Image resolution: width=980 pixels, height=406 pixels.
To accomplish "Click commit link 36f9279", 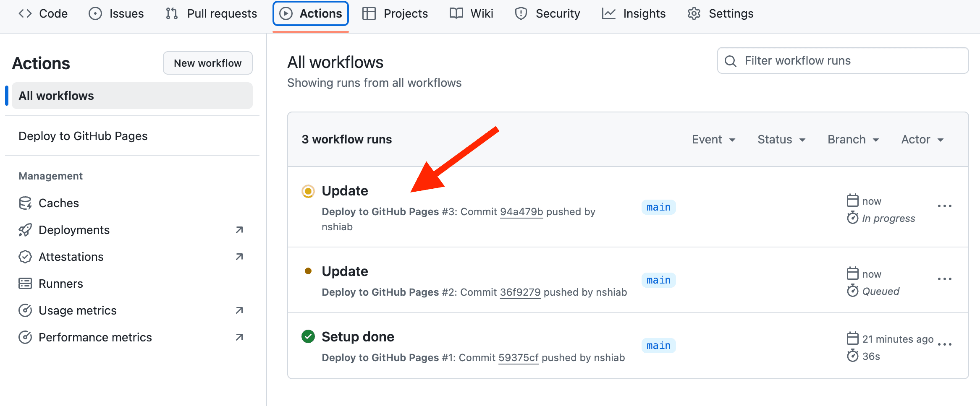I will pyautogui.click(x=520, y=292).
